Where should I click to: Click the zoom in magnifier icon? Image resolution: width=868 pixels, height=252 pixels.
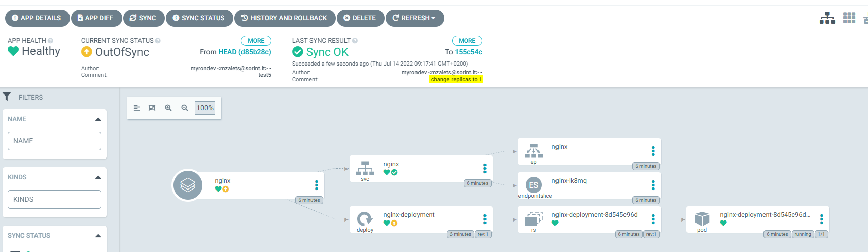click(168, 108)
